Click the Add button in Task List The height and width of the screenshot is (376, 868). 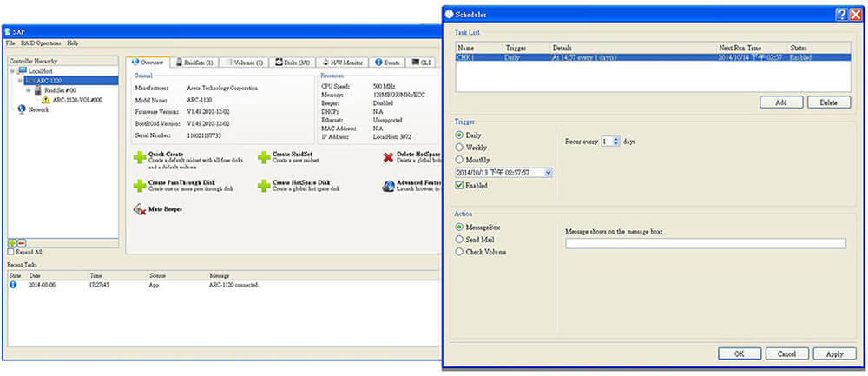tap(781, 102)
